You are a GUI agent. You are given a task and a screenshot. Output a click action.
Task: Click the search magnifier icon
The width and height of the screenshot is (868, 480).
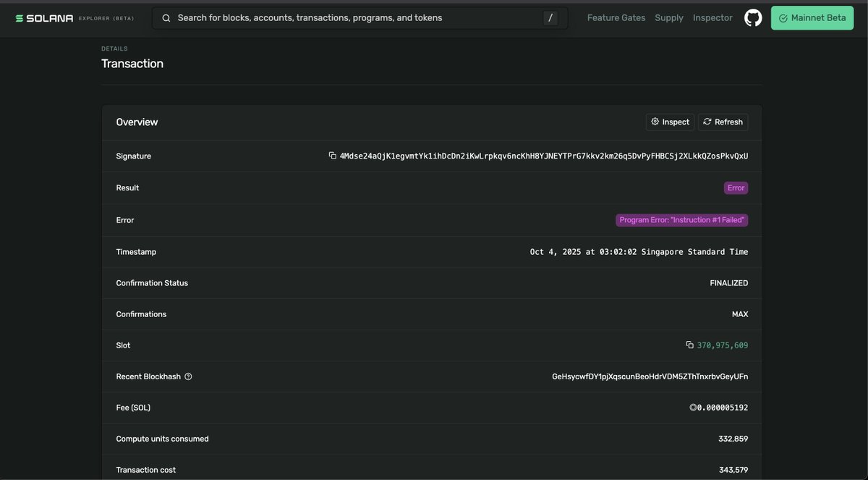pyautogui.click(x=166, y=18)
